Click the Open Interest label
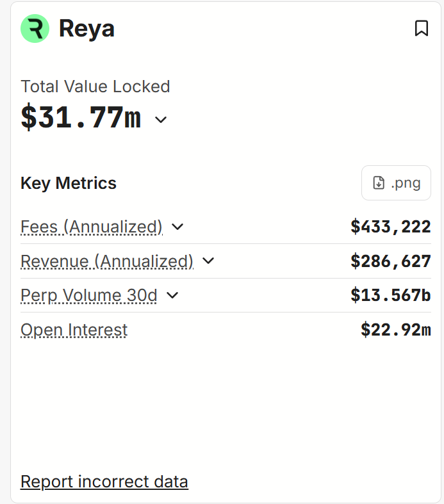The width and height of the screenshot is (444, 504). (74, 330)
